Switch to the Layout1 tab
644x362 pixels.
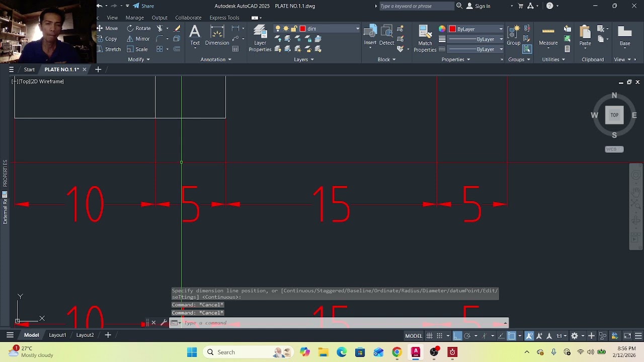(57, 335)
